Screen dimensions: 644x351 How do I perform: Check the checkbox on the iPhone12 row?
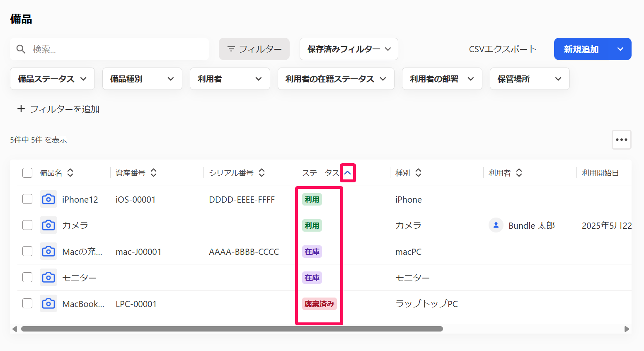click(27, 198)
